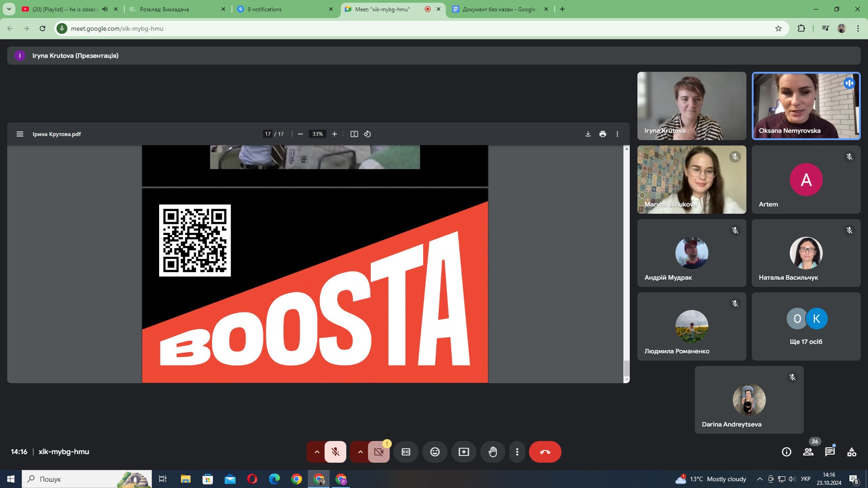Screen dimensions: 868x488
Task: Rotate the PDF counterclockwise
Action: click(x=368, y=134)
